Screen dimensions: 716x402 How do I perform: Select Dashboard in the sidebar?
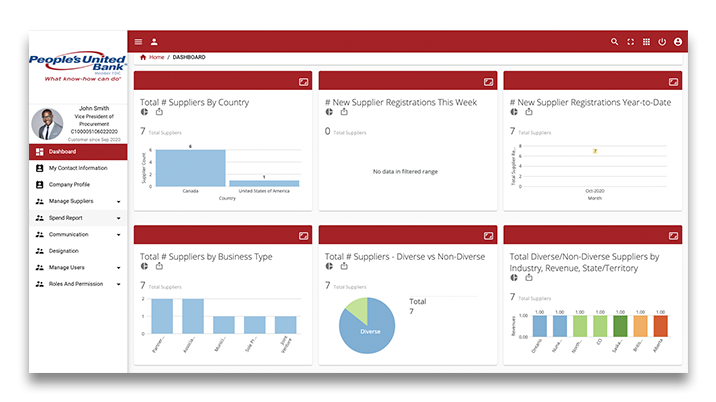point(63,152)
